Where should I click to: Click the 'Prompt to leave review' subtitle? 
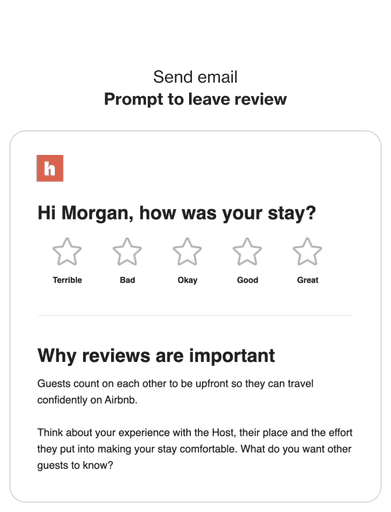pyautogui.click(x=195, y=99)
